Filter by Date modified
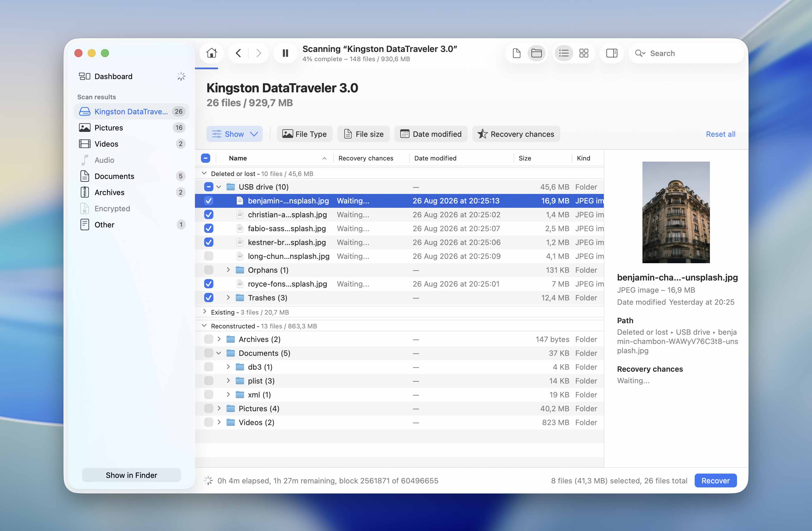The image size is (812, 531). click(431, 134)
